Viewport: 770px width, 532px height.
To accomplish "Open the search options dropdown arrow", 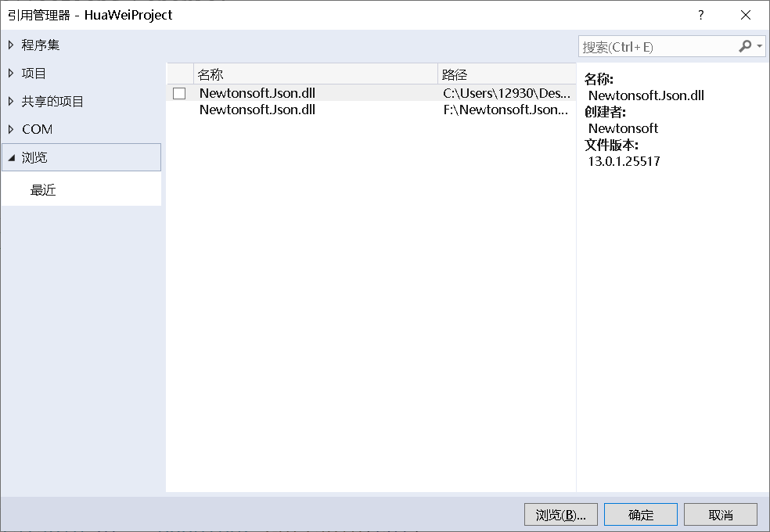I will point(758,46).
